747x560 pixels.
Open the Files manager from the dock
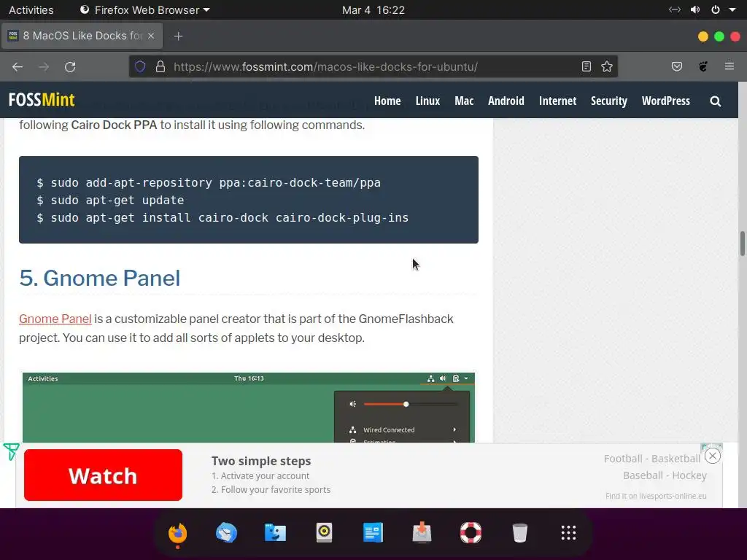coord(275,533)
